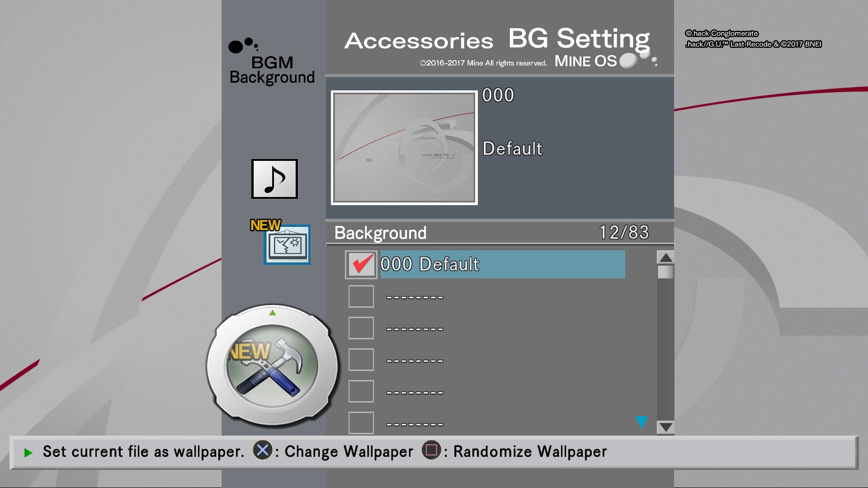Select the BGM Background menu label

(x=272, y=70)
